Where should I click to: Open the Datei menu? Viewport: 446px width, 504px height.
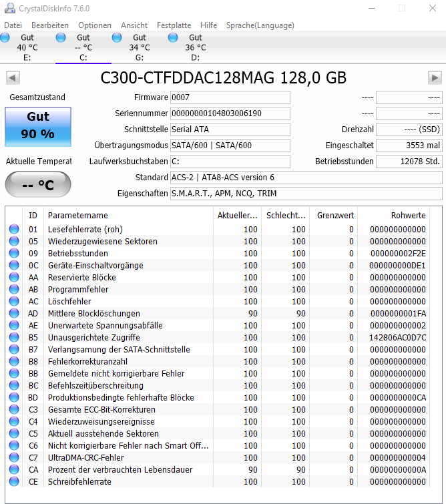coord(13,25)
